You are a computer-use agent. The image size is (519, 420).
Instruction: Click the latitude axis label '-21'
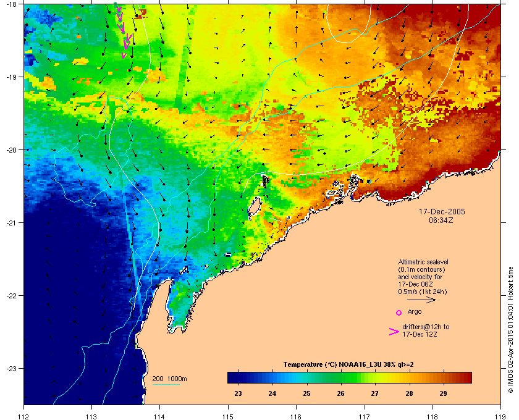click(11, 222)
